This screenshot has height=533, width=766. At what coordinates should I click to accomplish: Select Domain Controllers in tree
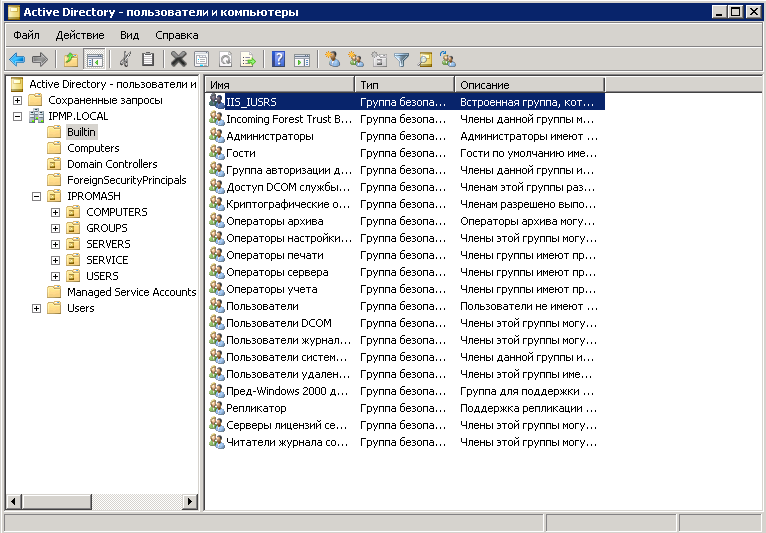[112, 164]
